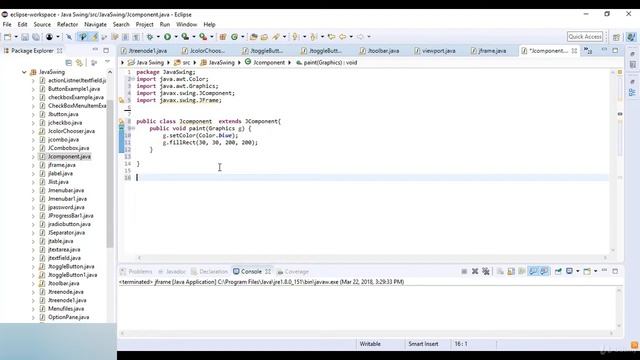The image size is (640, 360).
Task: Select JcolorChooser.java in Package Explorer
Action: tap(71, 131)
